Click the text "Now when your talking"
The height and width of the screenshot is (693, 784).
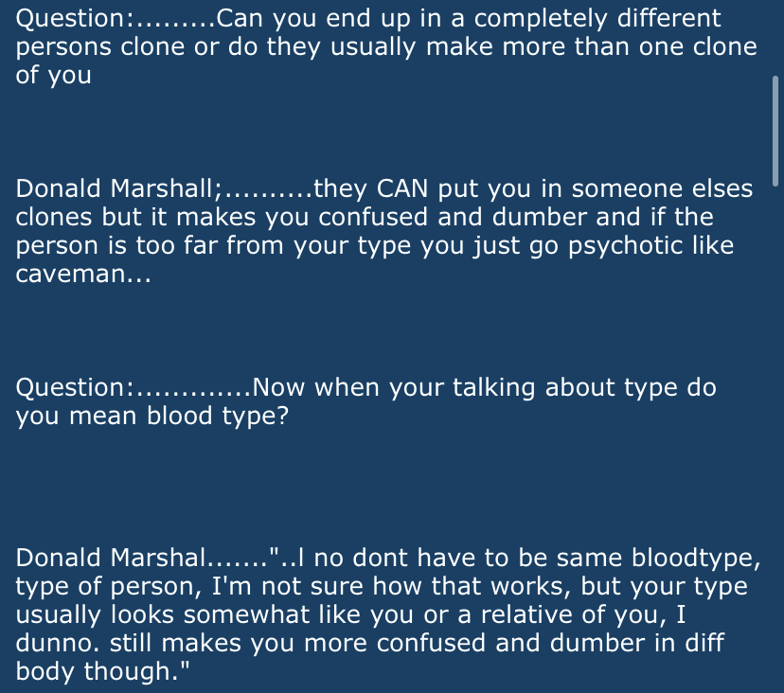[394, 387]
